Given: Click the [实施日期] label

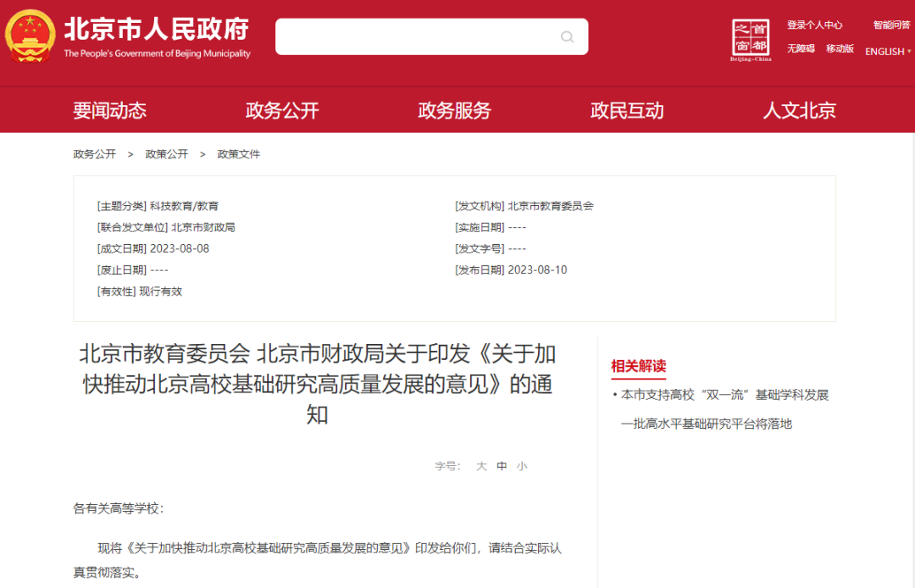Looking at the screenshot, I should 480,228.
